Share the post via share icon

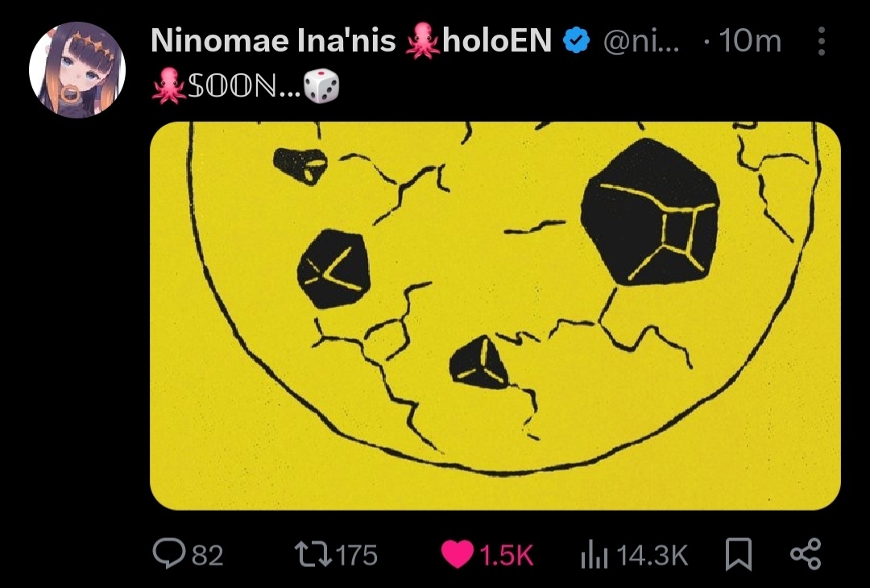[x=805, y=554]
